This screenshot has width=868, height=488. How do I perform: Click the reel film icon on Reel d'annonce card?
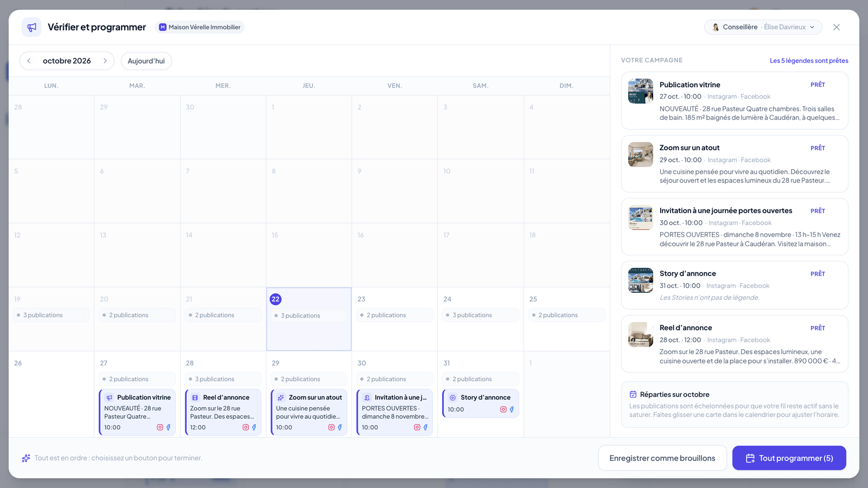pyautogui.click(x=195, y=397)
